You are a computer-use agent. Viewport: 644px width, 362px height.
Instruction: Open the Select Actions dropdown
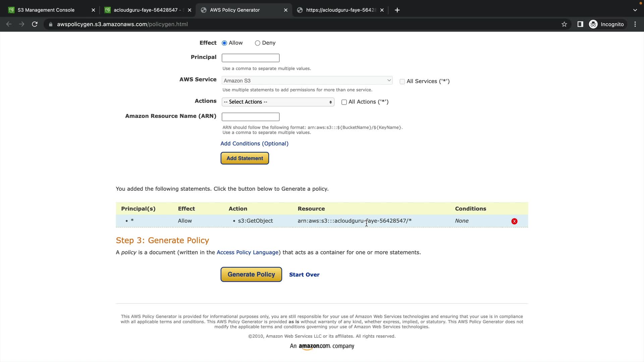(x=278, y=102)
